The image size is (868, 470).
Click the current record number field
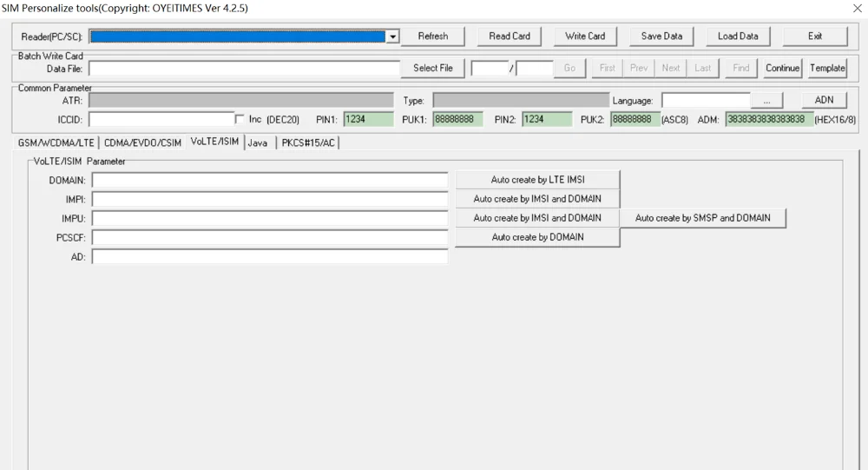(490, 68)
